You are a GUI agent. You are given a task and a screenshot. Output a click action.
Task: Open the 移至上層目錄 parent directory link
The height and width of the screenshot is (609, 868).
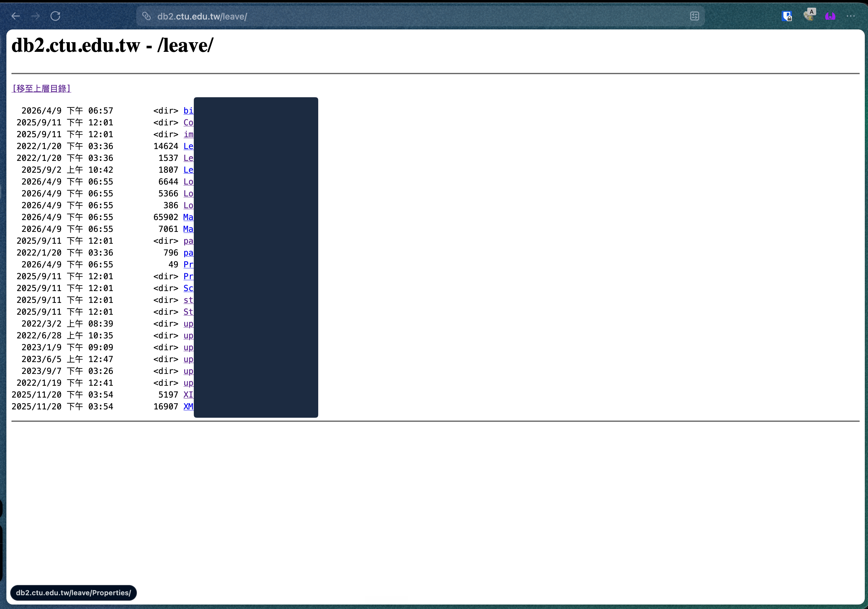pyautogui.click(x=42, y=89)
